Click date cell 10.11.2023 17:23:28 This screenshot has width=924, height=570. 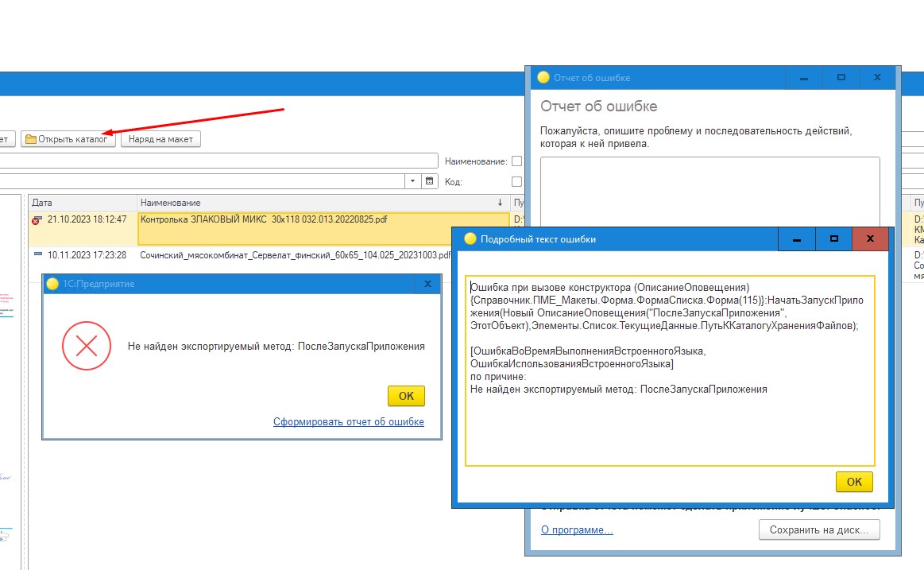(x=87, y=255)
